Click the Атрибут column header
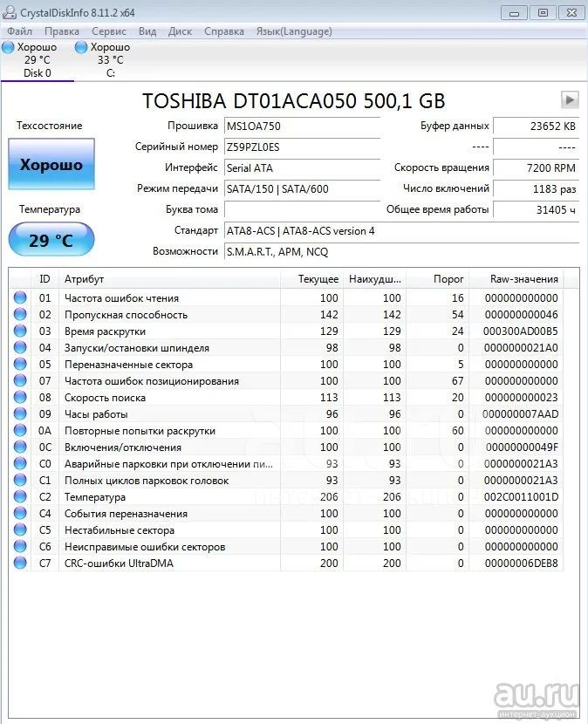 coord(169,279)
